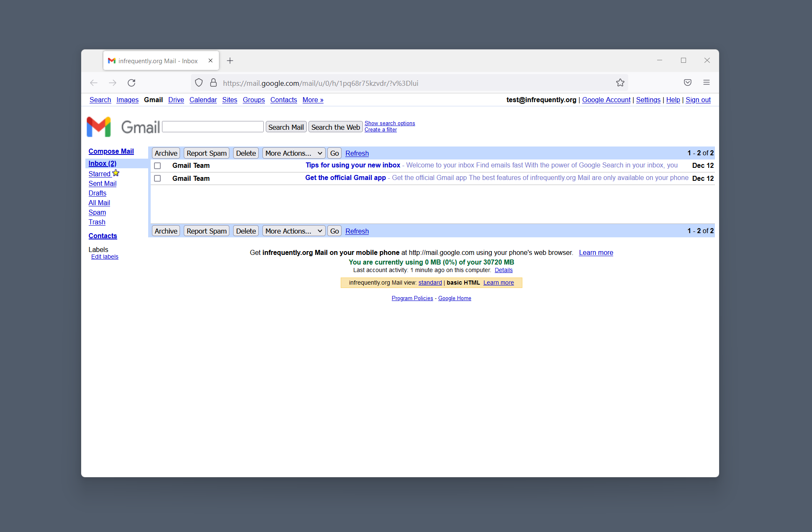
Task: Open the bottom More Actions dropdown
Action: [x=294, y=231]
